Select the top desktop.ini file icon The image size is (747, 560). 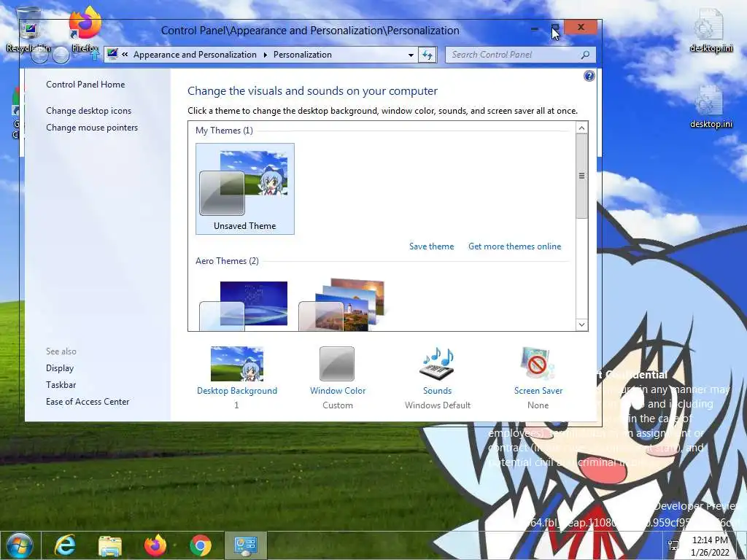coord(711,29)
